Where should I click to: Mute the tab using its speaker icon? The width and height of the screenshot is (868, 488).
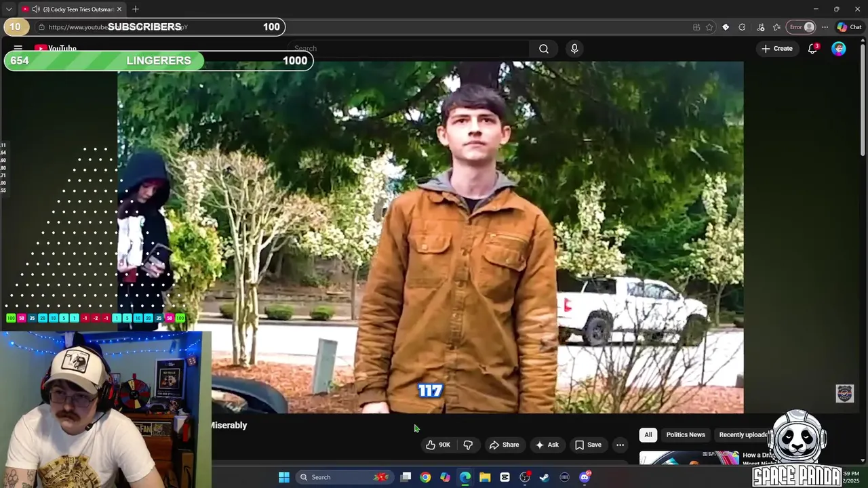[35, 9]
